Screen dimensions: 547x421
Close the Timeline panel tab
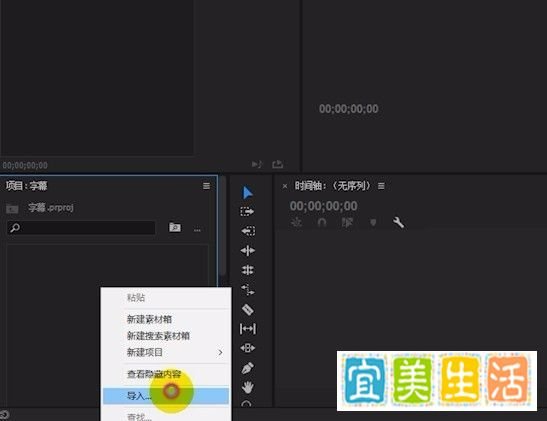[x=285, y=186]
